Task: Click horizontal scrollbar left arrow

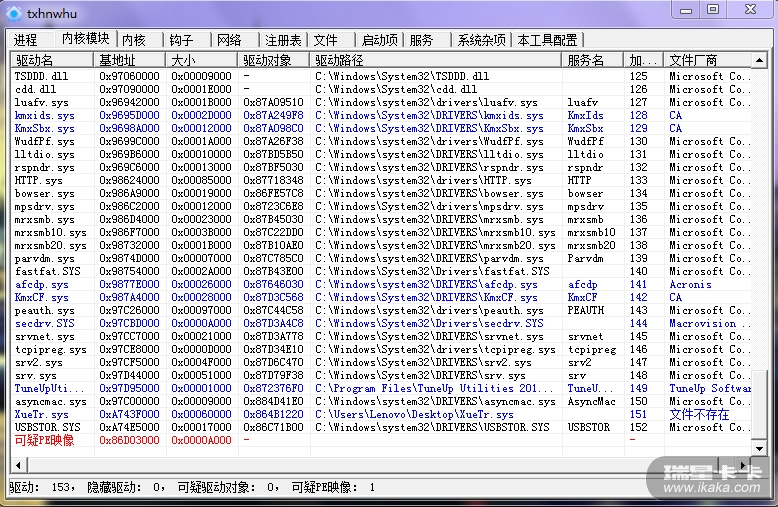Action: click(18, 465)
